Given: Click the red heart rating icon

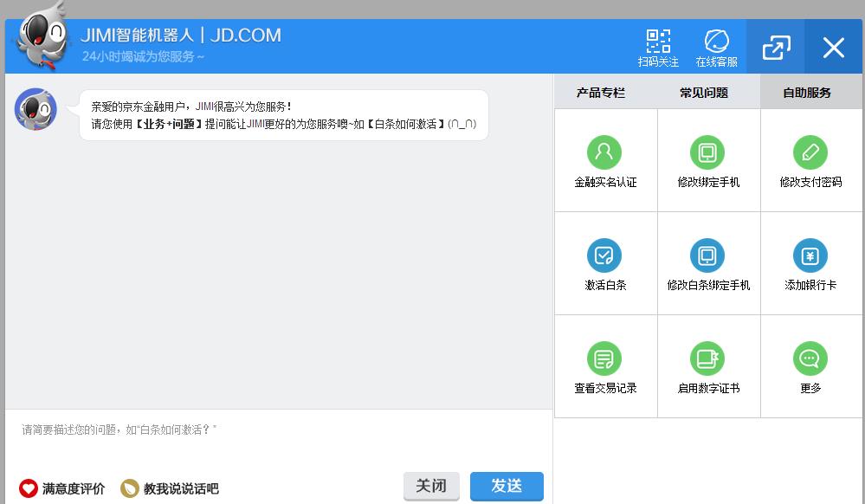Looking at the screenshot, I should [28, 488].
